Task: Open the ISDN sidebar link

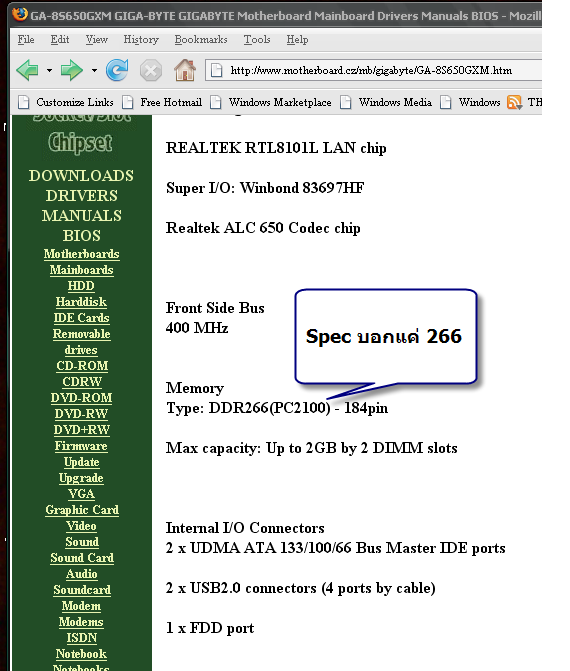Action: [81, 638]
